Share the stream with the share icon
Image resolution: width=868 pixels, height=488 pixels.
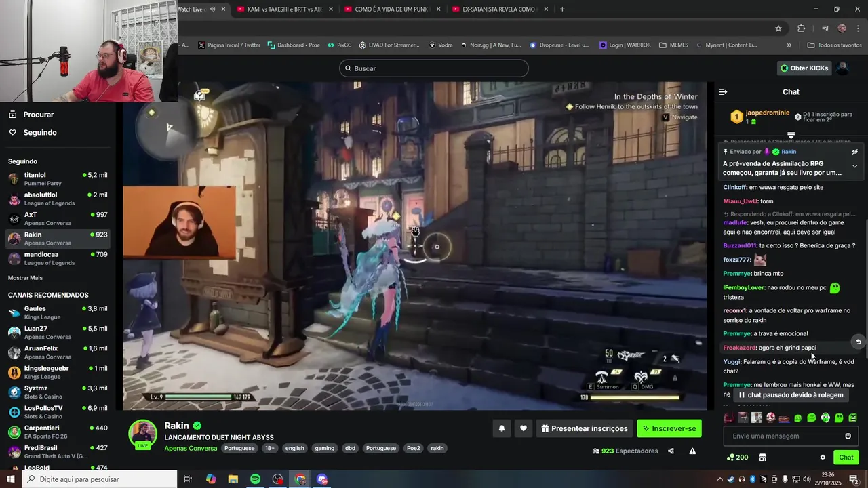coord(671,451)
